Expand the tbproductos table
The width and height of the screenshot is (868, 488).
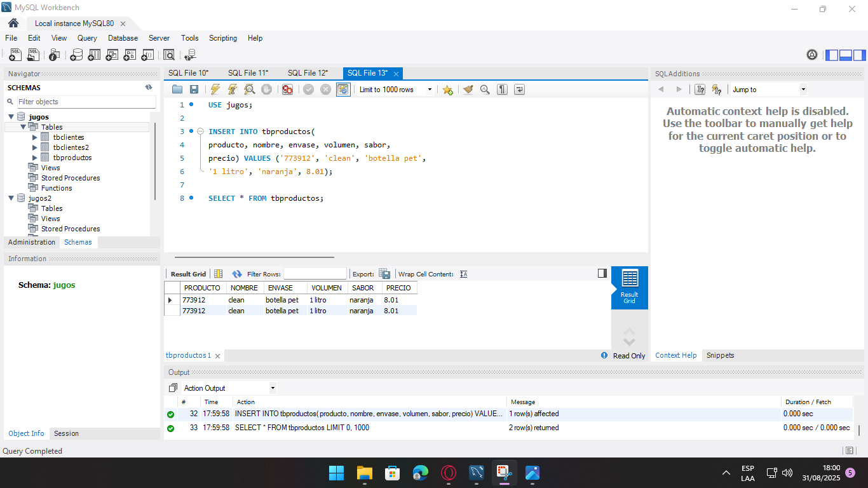click(x=35, y=158)
